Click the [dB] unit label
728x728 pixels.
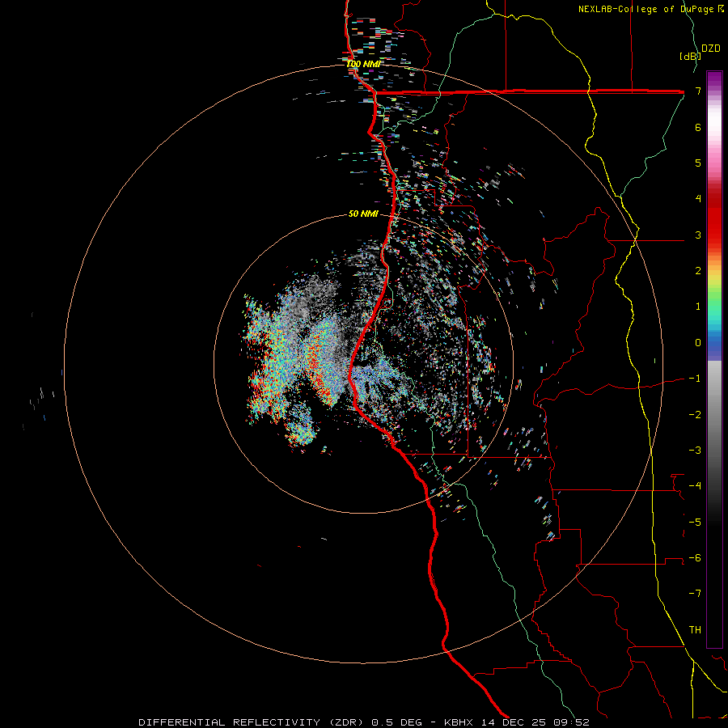point(690,56)
